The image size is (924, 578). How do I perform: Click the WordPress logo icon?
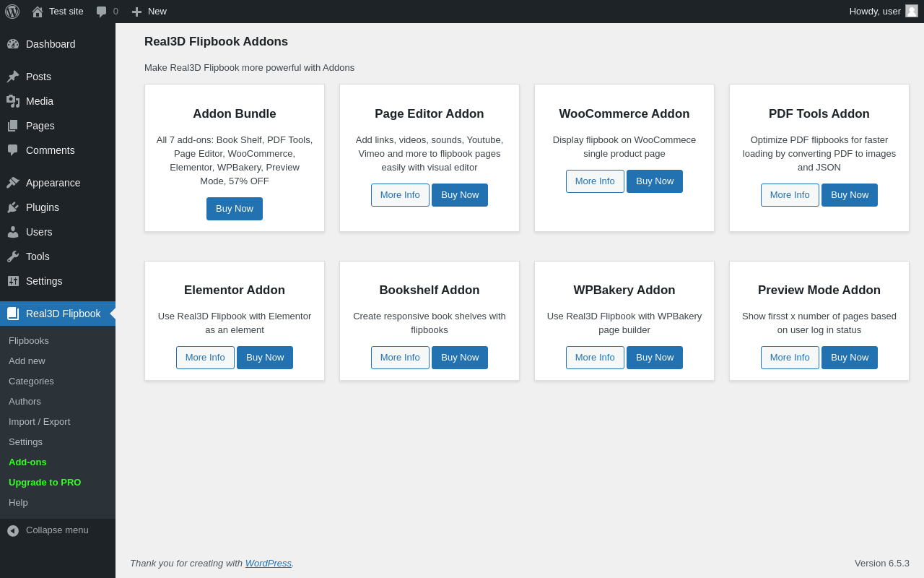click(x=12, y=12)
